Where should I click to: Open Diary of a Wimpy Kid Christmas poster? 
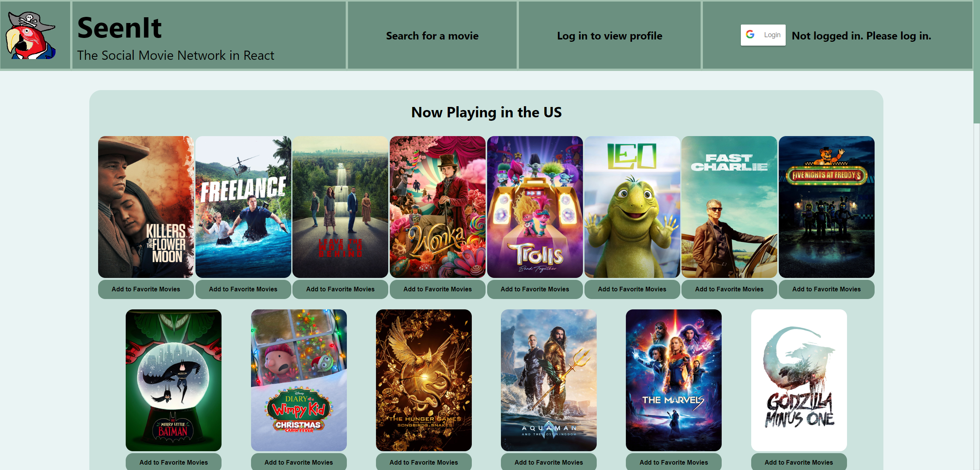(x=299, y=380)
